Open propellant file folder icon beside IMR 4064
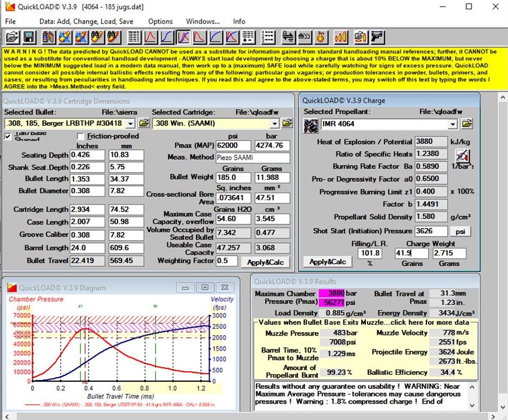The width and height of the screenshot is (508, 420). (467, 123)
